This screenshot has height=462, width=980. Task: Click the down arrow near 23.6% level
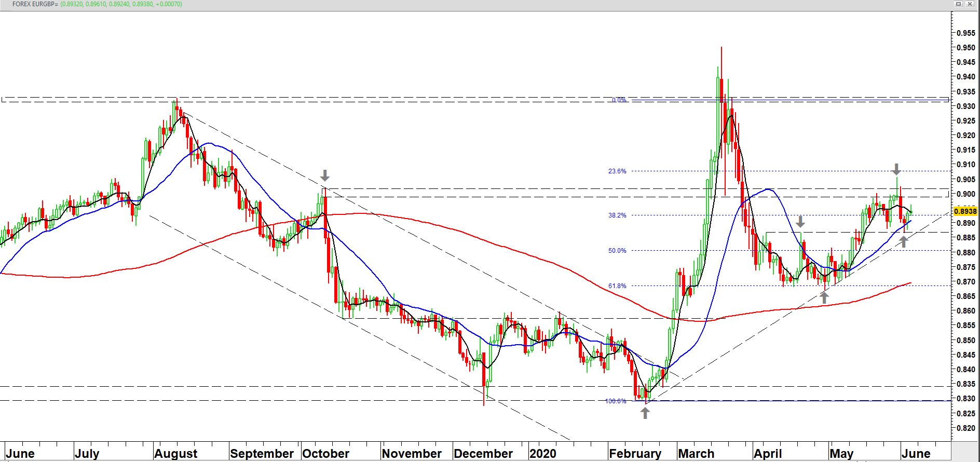[x=896, y=169]
